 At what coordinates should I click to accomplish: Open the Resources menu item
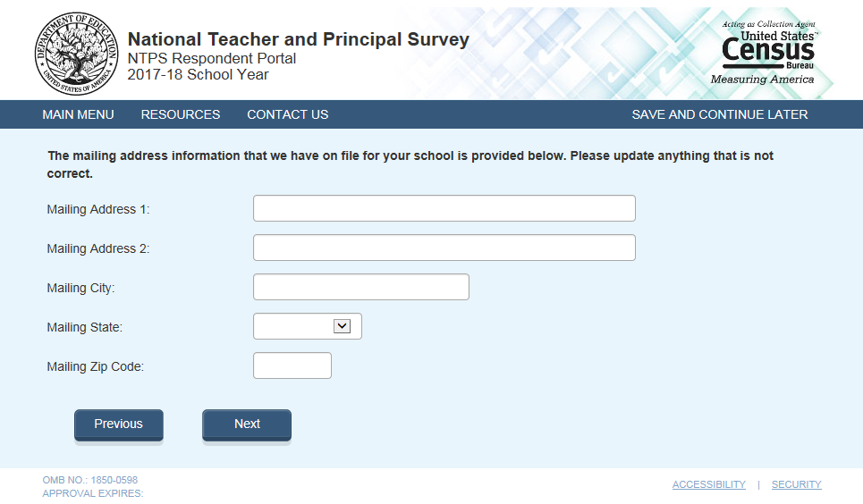tap(181, 114)
